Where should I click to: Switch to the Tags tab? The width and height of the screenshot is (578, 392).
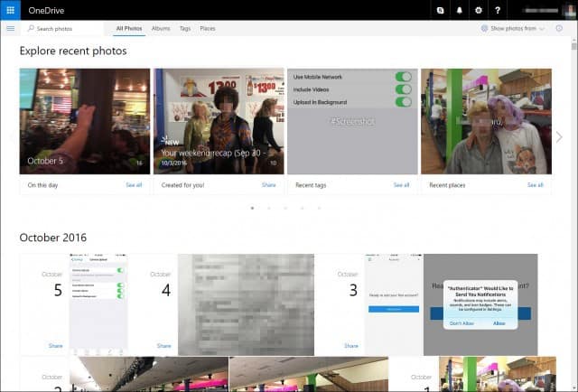(x=185, y=28)
